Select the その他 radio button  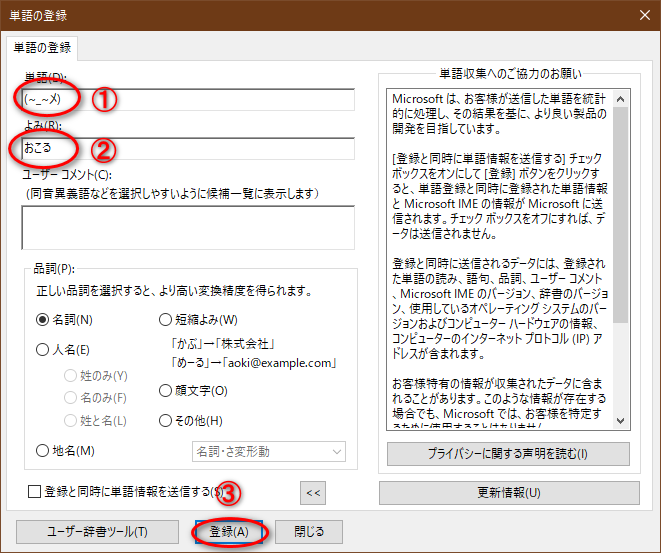click(x=166, y=421)
